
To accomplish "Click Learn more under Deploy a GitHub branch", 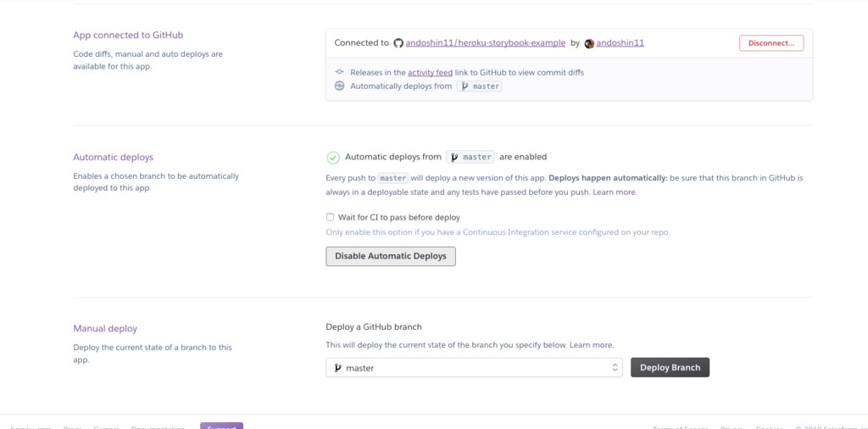I will click(x=591, y=345).
